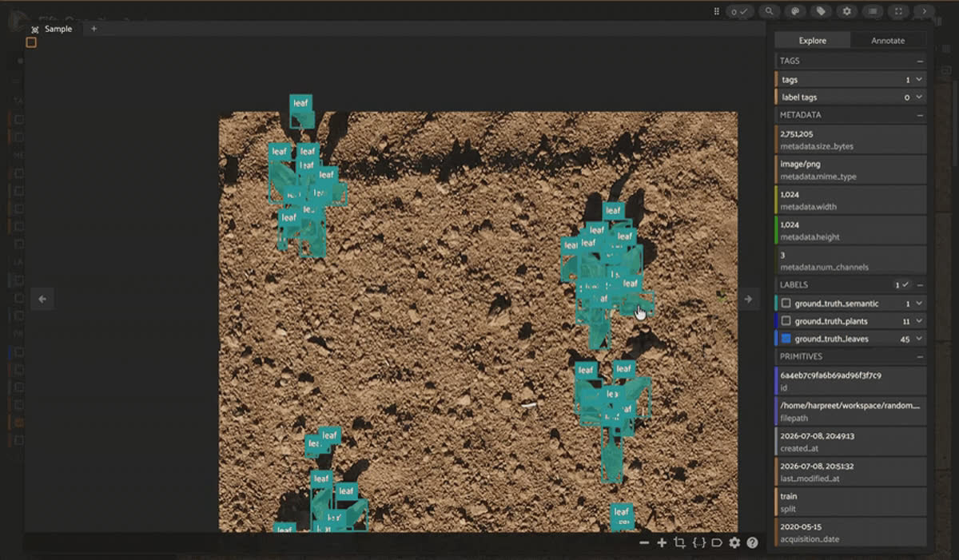Select the Sample tab
The height and width of the screenshot is (560, 959).
tap(52, 29)
